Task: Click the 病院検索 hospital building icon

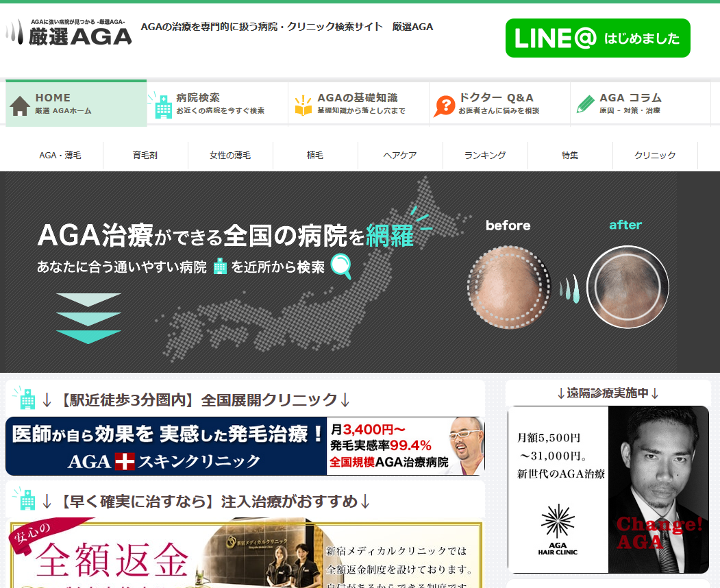Action: coord(160,106)
